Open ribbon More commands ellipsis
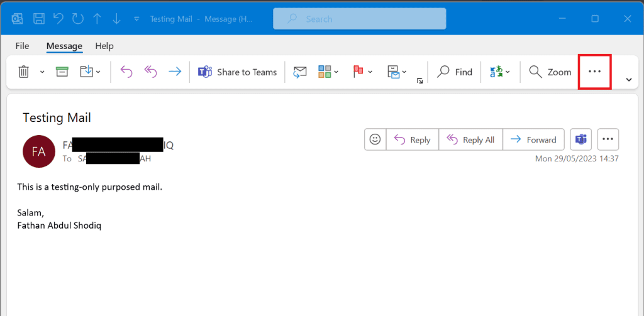Screen dimensions: 644x316 594,72
